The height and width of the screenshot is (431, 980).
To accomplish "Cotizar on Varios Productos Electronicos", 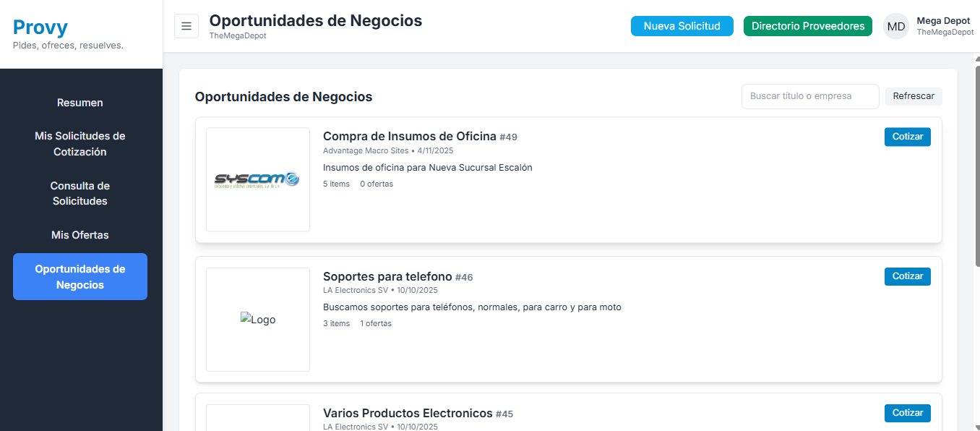I will point(907,413).
